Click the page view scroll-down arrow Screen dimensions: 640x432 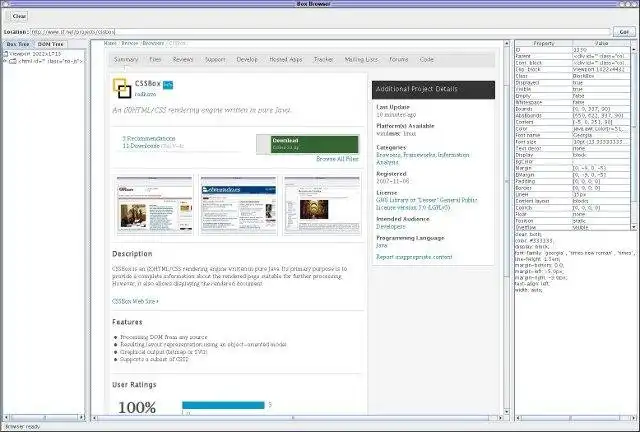pyautogui.click(x=507, y=412)
